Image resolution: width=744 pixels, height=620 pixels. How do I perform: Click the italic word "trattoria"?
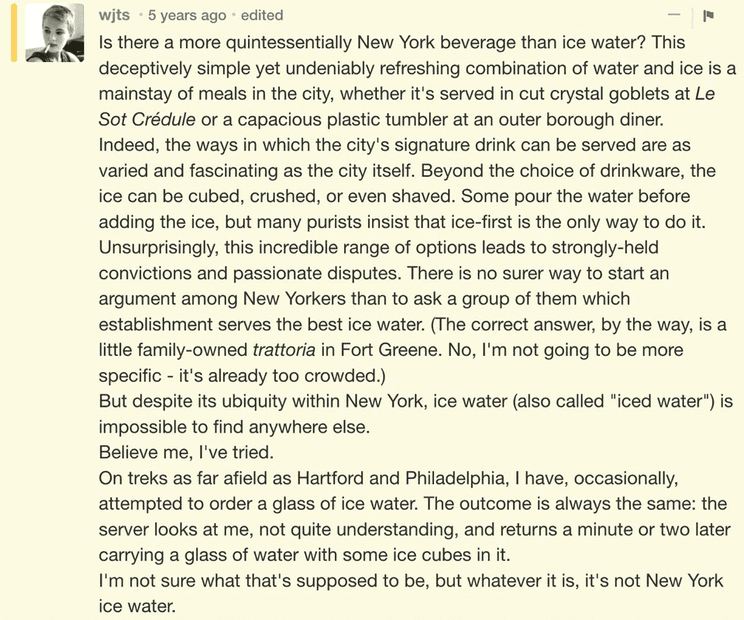(x=284, y=350)
